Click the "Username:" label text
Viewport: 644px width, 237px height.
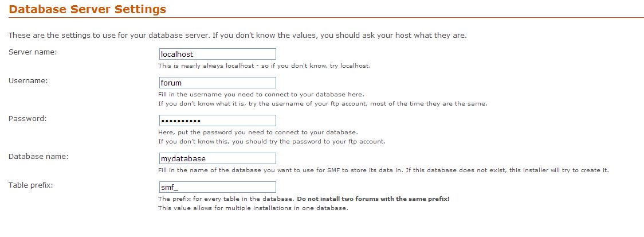coord(28,81)
